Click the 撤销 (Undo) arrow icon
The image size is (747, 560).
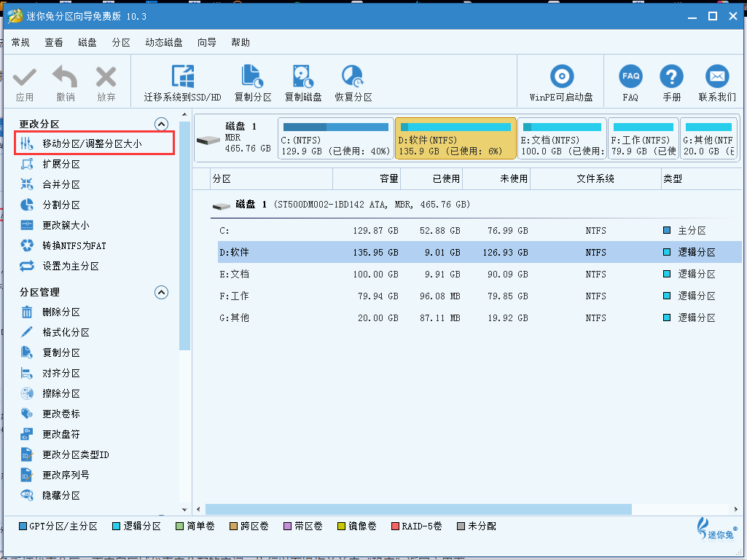[x=66, y=76]
